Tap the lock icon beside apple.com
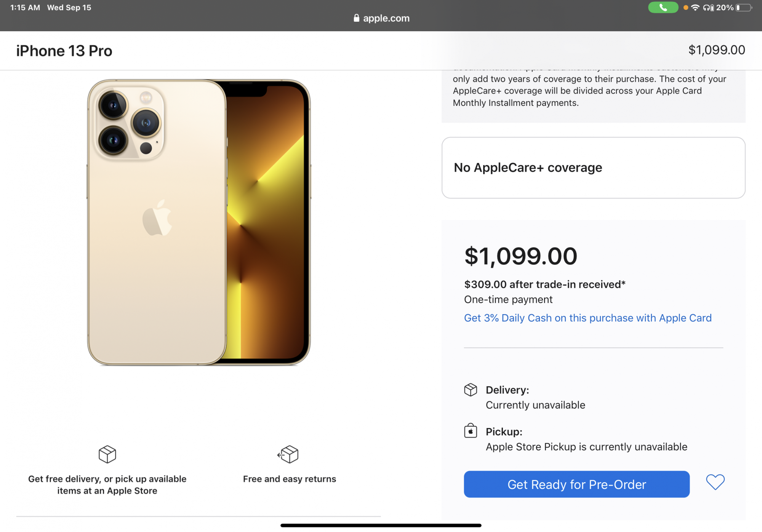Screen dimensions: 762x532 pyautogui.click(x=357, y=18)
